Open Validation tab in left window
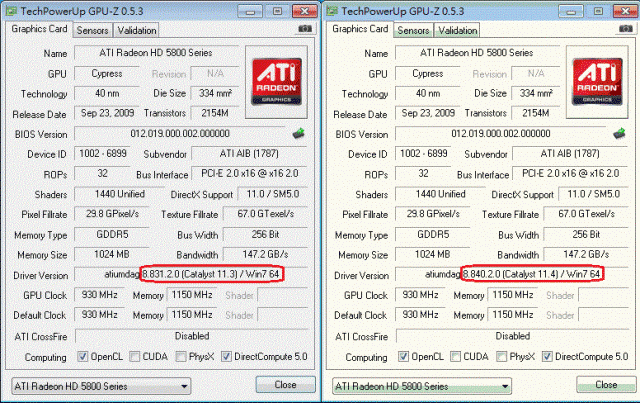Image resolution: width=640 pixels, height=403 pixels. 137,31
